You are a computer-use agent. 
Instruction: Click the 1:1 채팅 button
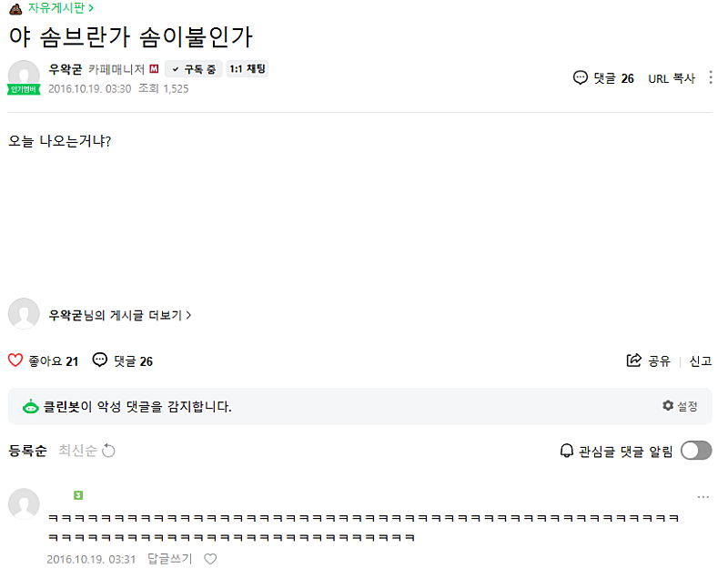247,69
